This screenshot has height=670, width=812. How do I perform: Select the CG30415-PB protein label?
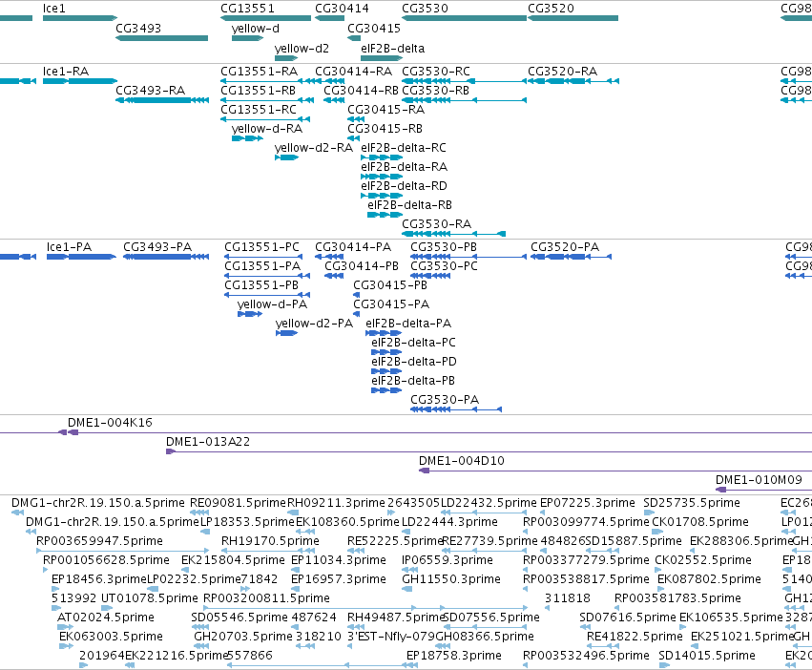click(390, 285)
